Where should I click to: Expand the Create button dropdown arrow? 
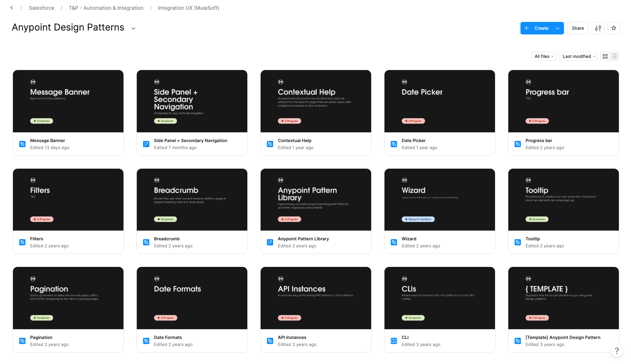558,28
